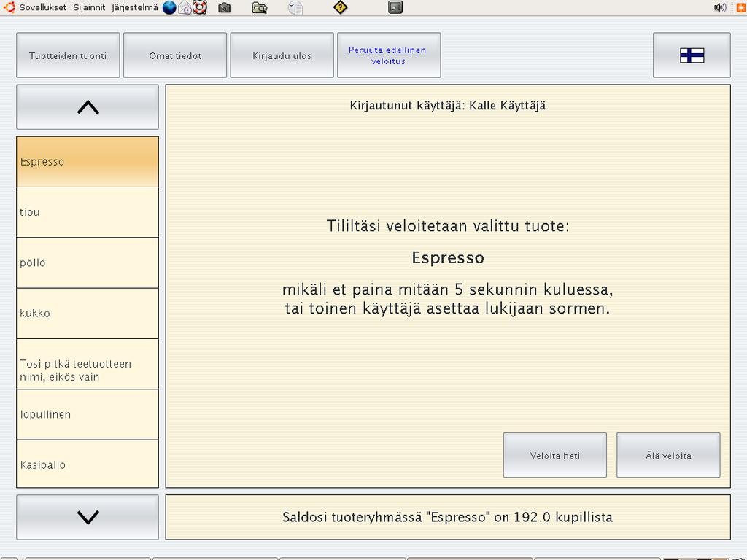Click the orange icon at the far right of the panel
Viewport: 747px width, 560px height.
tap(741, 7)
